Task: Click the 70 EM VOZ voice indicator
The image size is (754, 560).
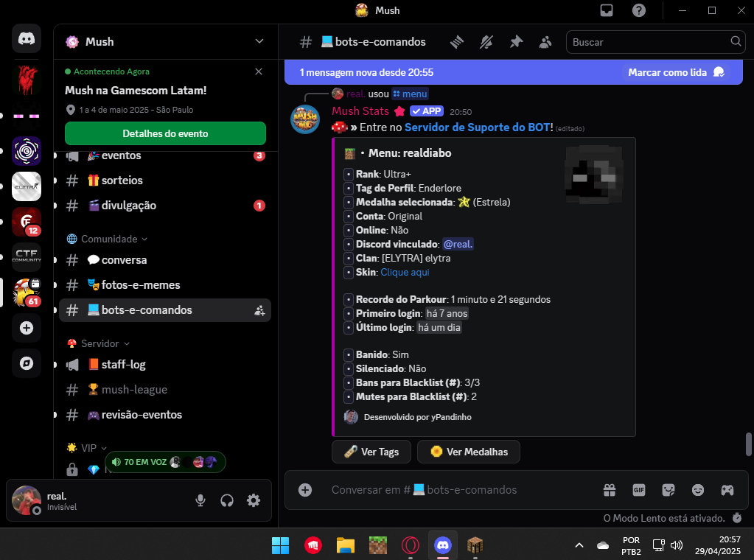Action: (x=165, y=462)
